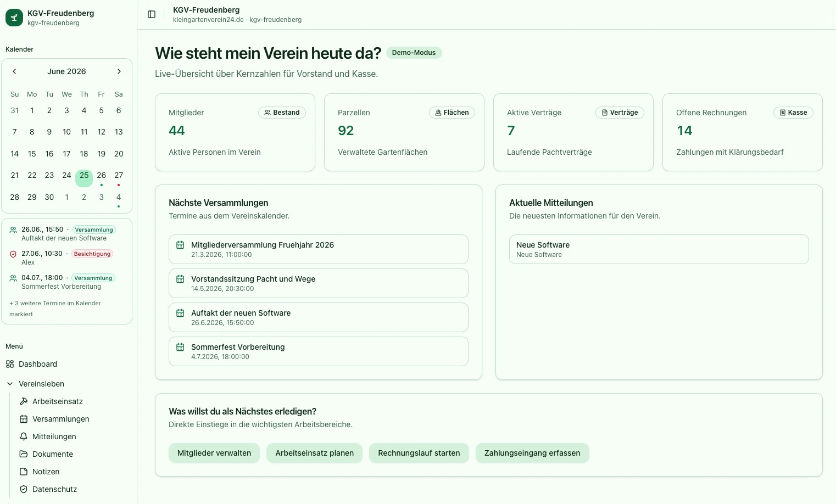Screen dimensions: 836x504
Task: Click Zahlungseingang erfassen button
Action: pyautogui.click(x=532, y=453)
